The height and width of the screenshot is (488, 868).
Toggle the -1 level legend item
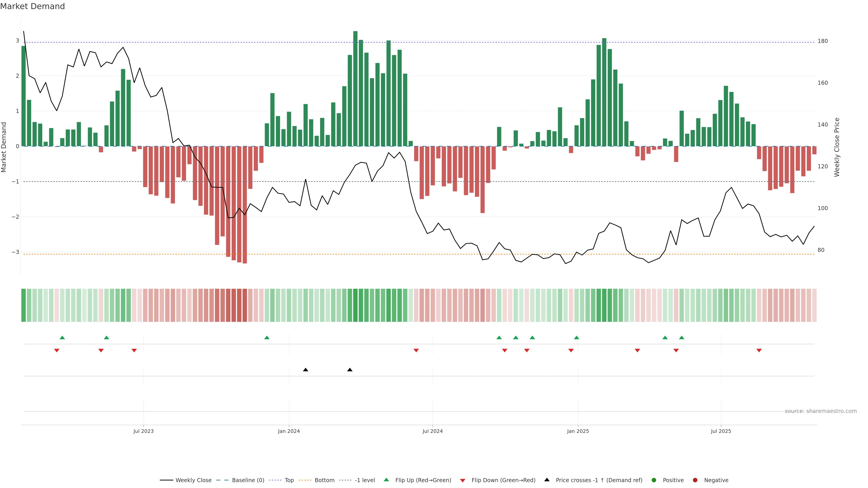(365, 480)
